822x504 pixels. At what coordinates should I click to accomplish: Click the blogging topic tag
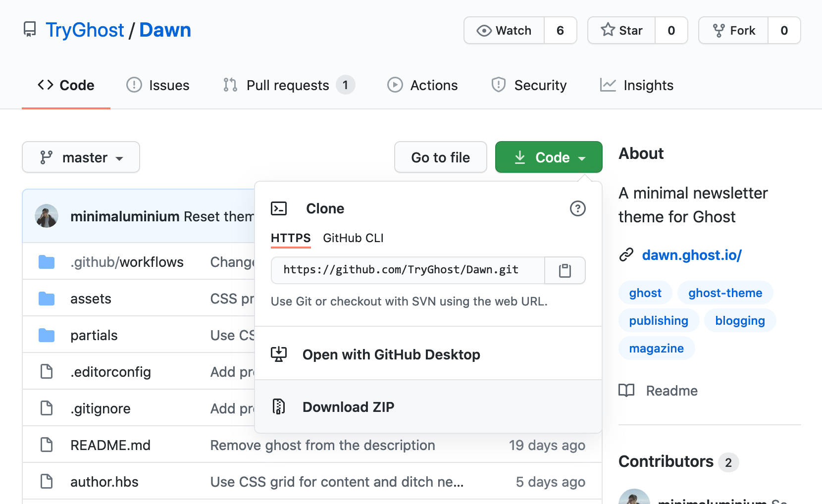point(740,320)
